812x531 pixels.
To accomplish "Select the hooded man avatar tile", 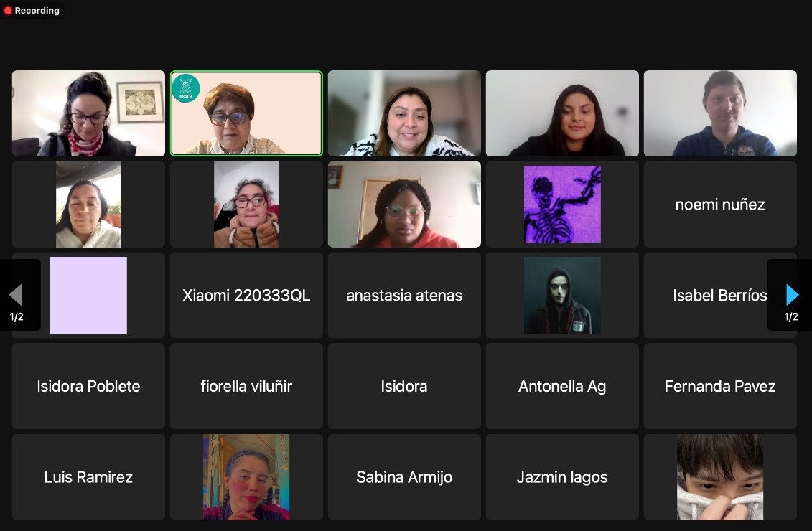I will click(562, 295).
